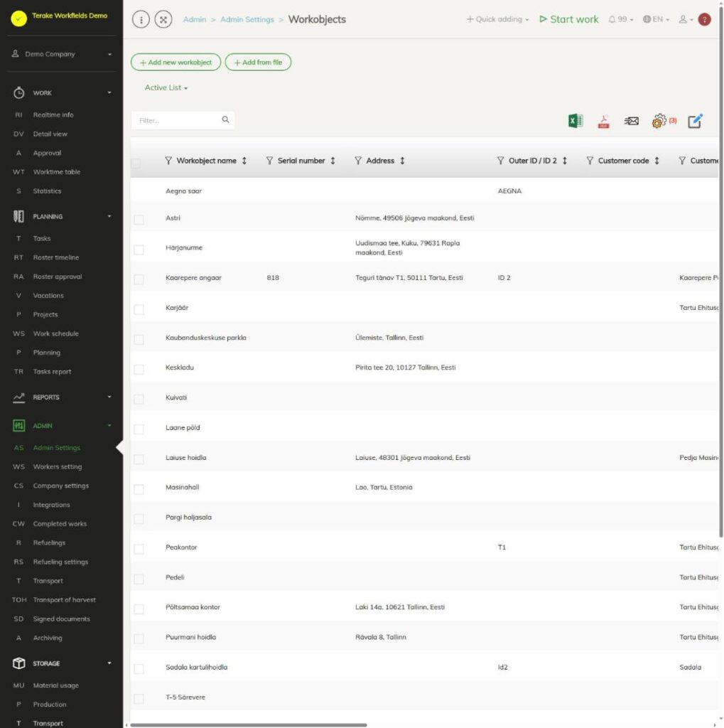Image resolution: width=724 pixels, height=728 pixels.
Task: Collapse the REPORTS sidebar section
Action: [109, 397]
